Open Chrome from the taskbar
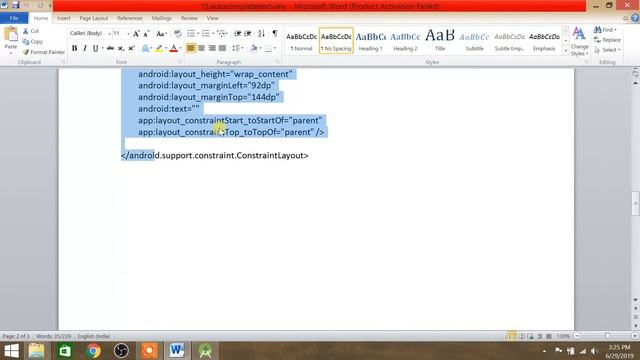Image resolution: width=640 pixels, height=360 pixels. coord(93,351)
